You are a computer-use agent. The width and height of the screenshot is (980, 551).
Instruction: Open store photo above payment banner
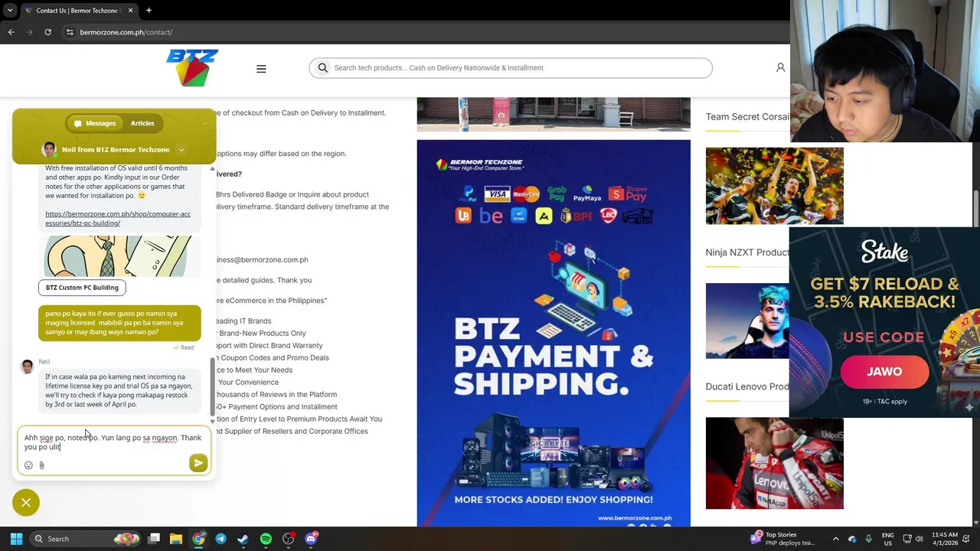[554, 115]
